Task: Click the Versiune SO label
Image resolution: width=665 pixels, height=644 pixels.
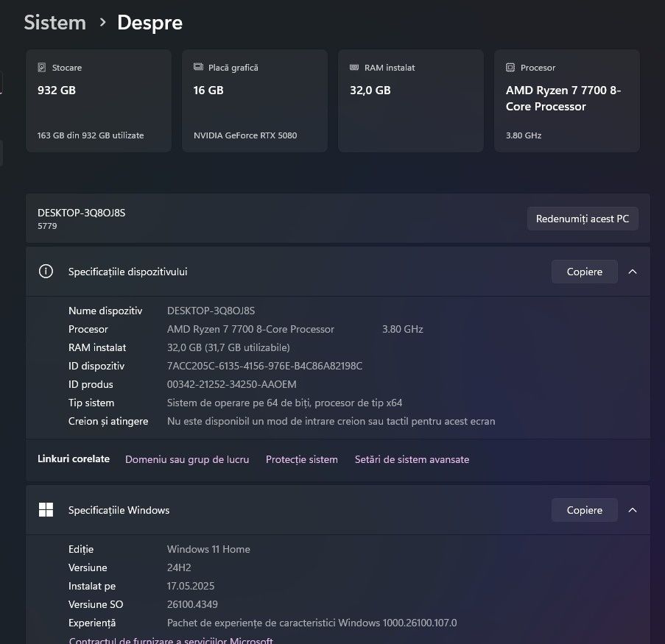Action: (96, 604)
